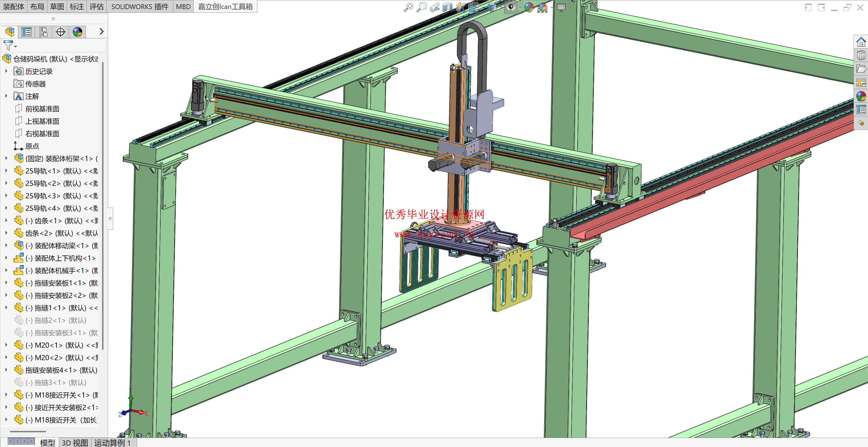Expand the 历史记录 tree node
The height and width of the screenshot is (447, 868).
click(6, 71)
